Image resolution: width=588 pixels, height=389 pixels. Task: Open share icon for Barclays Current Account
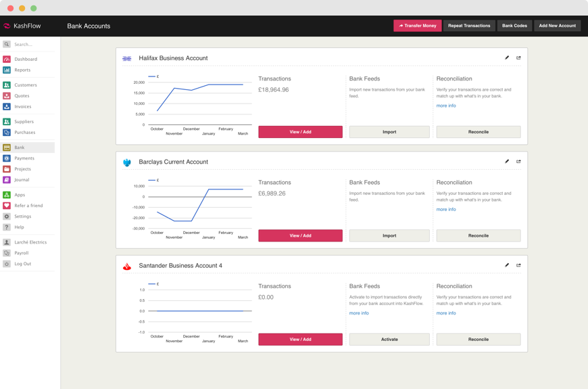coord(518,162)
